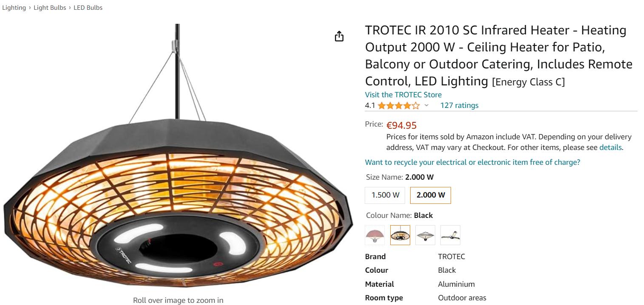Viewport: 644px width, 305px height.
Task: Select the 2.000 W size option
Action: 430,195
